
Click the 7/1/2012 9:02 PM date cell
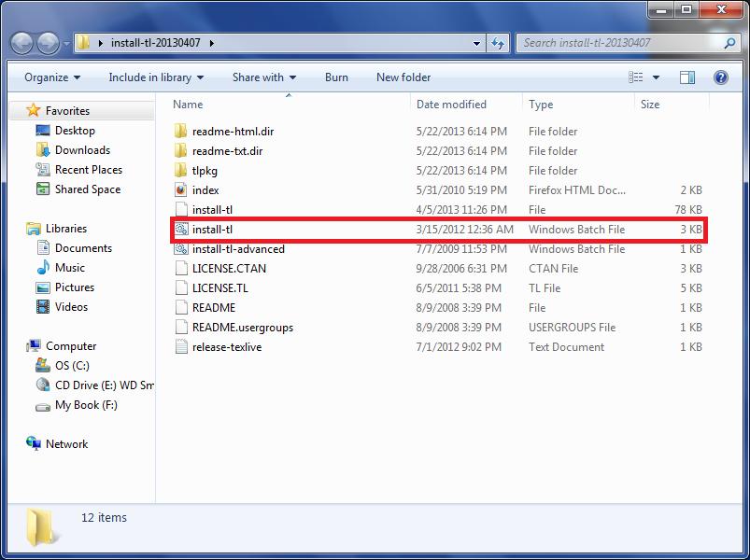[459, 347]
